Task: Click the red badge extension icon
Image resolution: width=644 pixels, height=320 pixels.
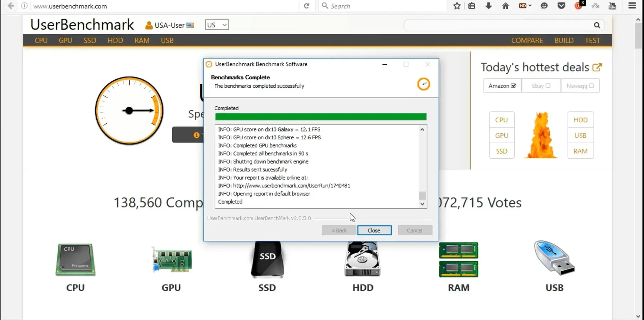Action: point(579,5)
